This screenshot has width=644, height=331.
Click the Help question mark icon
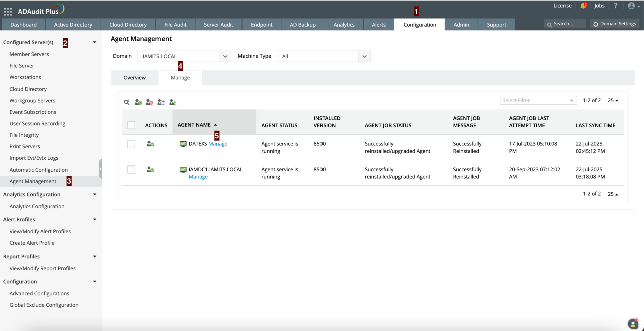point(615,6)
